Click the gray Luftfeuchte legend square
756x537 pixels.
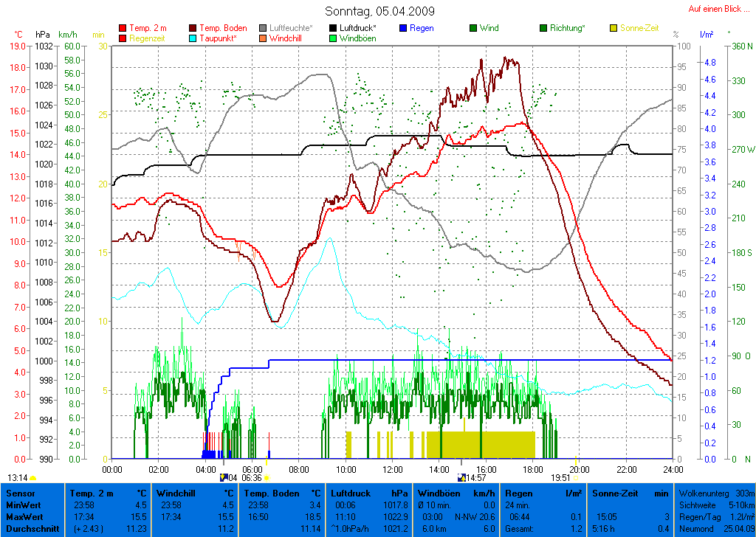tap(264, 28)
